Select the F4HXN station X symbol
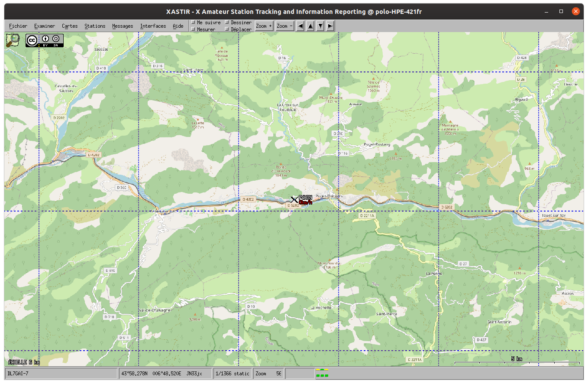The height and width of the screenshot is (384, 588). 294,200
